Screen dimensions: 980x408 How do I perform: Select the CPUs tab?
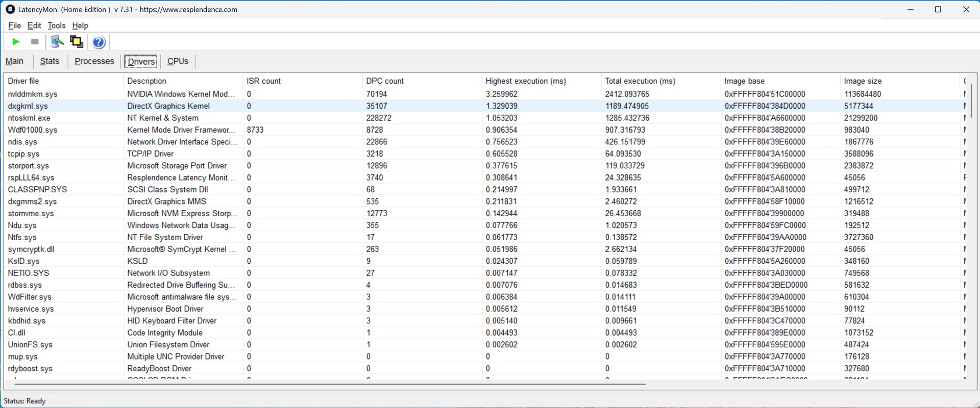[178, 61]
